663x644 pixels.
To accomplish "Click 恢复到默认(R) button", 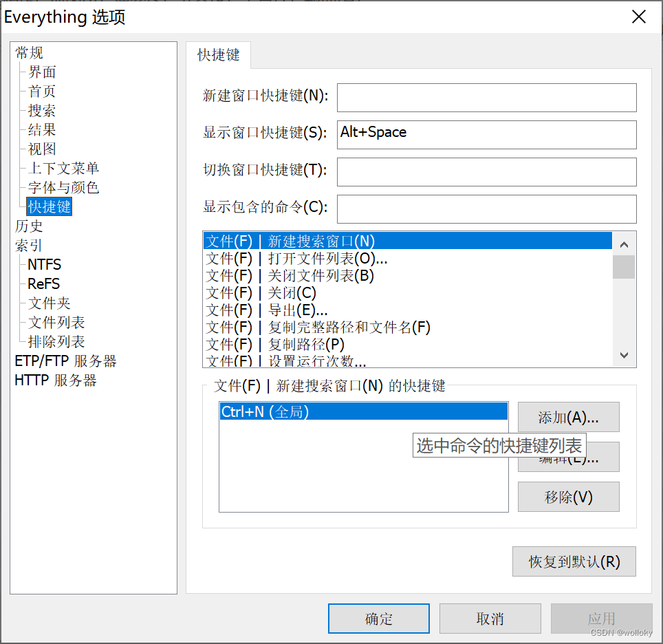I will 574,561.
